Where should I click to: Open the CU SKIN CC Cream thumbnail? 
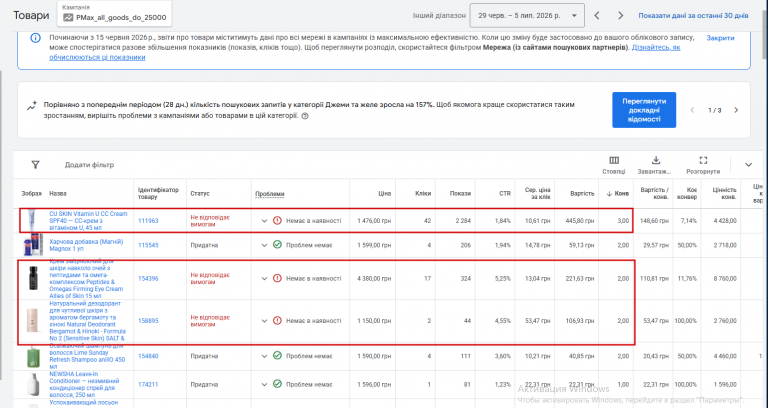pos(32,221)
